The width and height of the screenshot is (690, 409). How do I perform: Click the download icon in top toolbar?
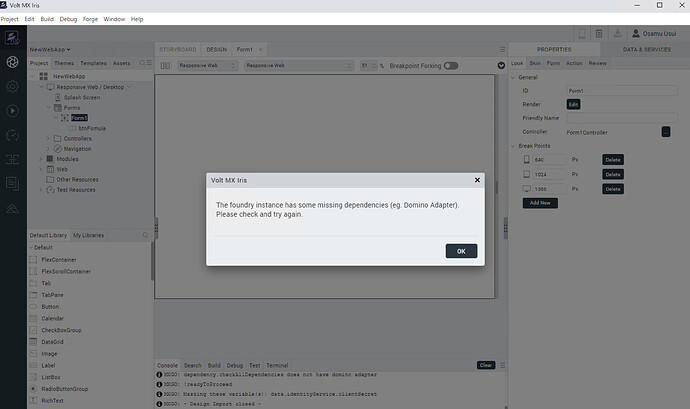pos(617,33)
